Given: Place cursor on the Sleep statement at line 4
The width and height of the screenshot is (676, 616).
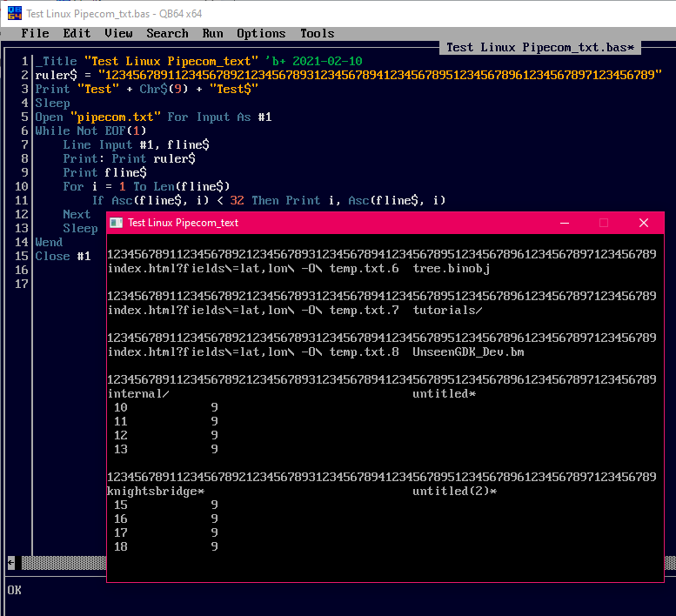Looking at the screenshot, I should click(52, 103).
